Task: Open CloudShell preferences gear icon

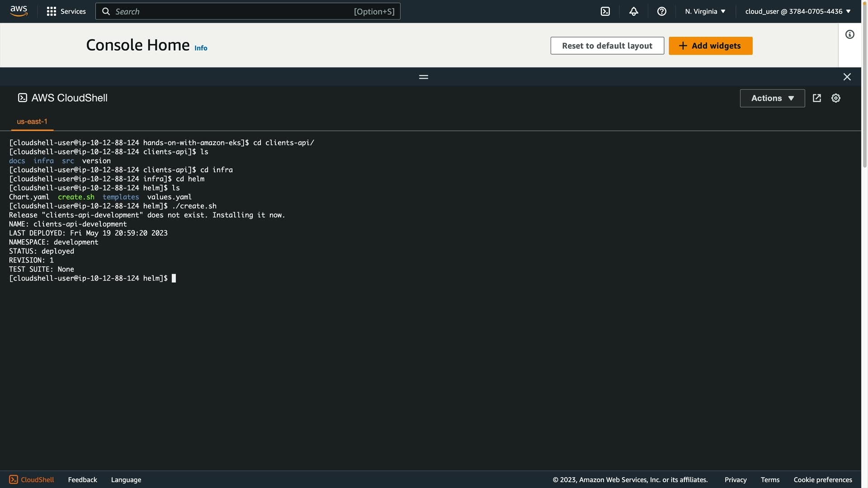Action: coord(835,98)
